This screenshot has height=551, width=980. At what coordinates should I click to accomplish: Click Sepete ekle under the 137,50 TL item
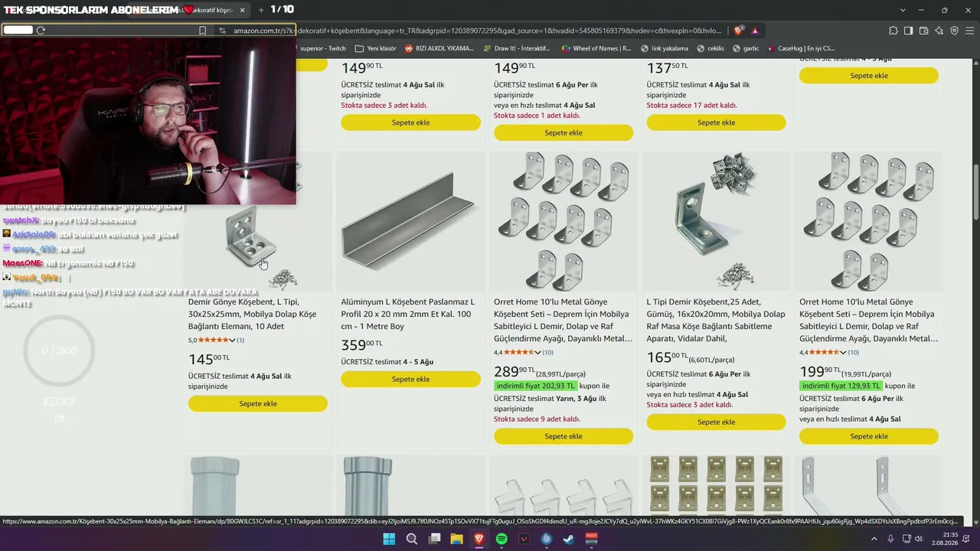pyautogui.click(x=716, y=122)
